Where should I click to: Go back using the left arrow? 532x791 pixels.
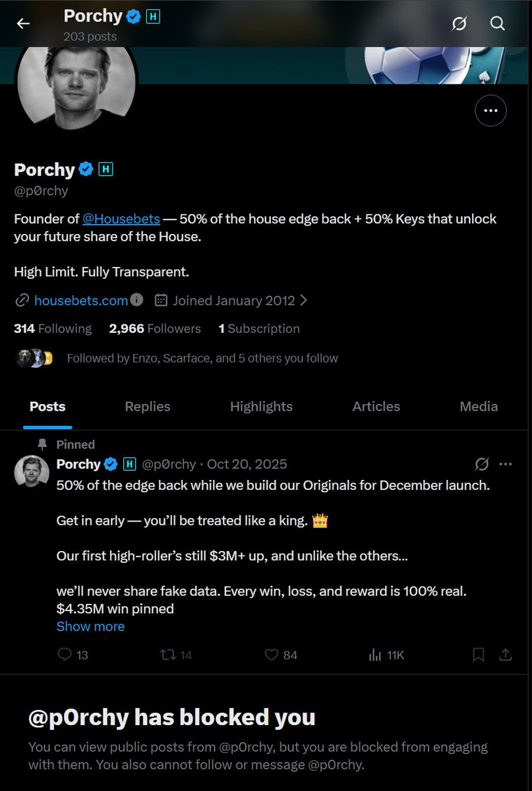(23, 24)
